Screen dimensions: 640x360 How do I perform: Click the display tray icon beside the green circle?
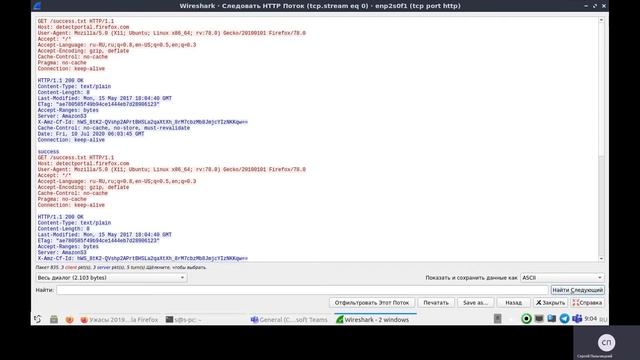[x=539, y=318]
